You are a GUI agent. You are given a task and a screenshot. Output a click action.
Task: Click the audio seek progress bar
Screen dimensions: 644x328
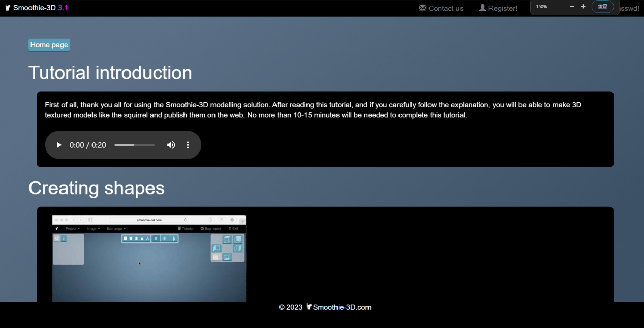[x=134, y=145]
